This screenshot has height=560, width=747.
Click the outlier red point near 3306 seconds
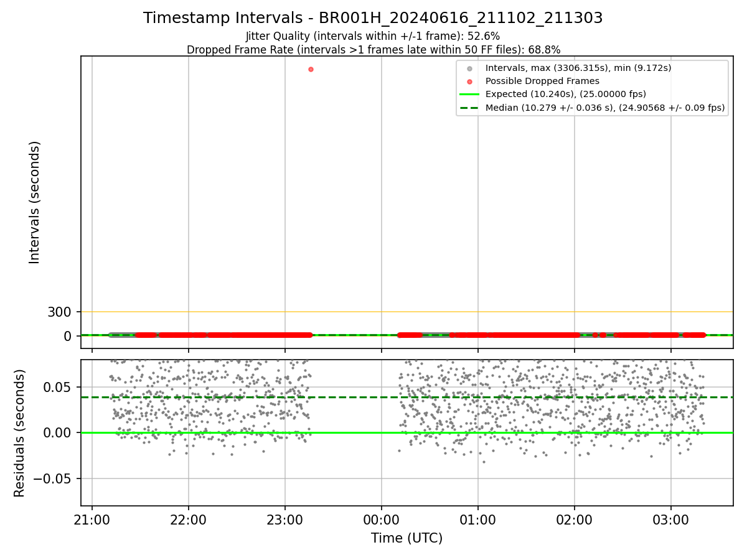[311, 69]
